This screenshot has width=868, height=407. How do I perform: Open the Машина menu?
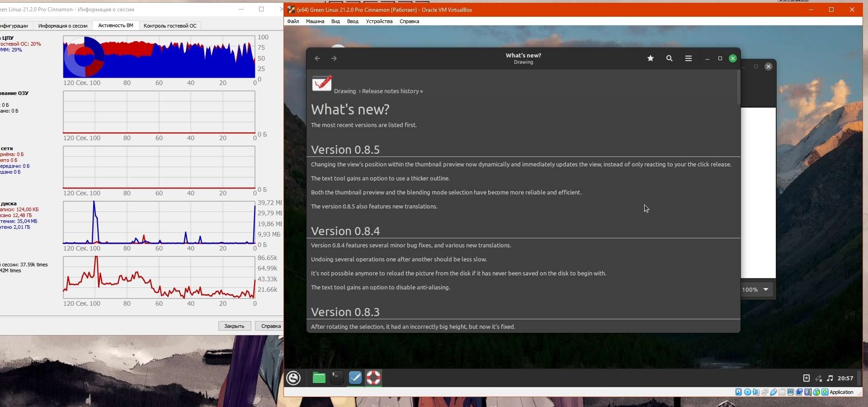click(315, 21)
